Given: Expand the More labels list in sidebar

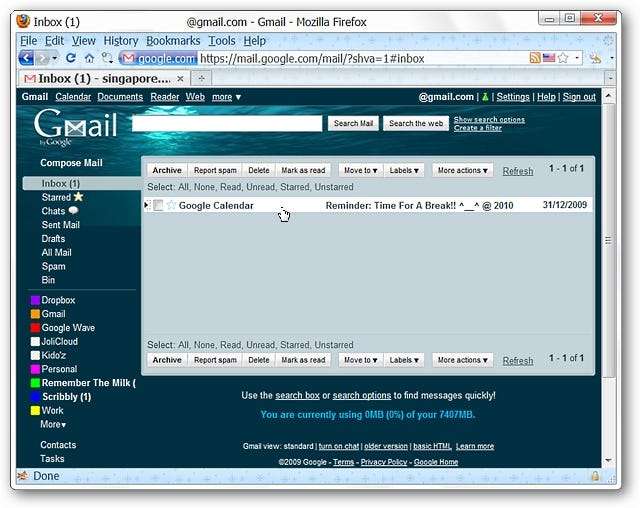Looking at the screenshot, I should point(53,424).
